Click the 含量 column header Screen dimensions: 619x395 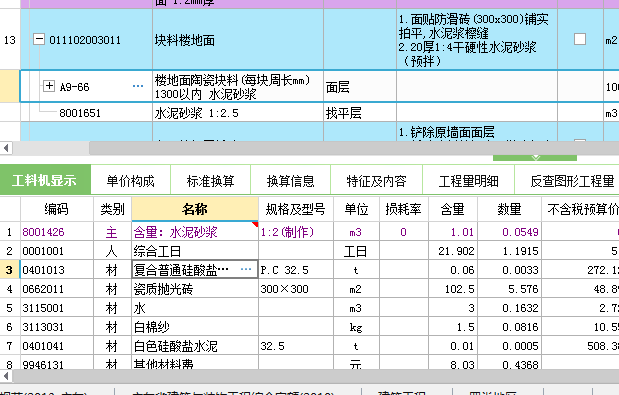453,209
